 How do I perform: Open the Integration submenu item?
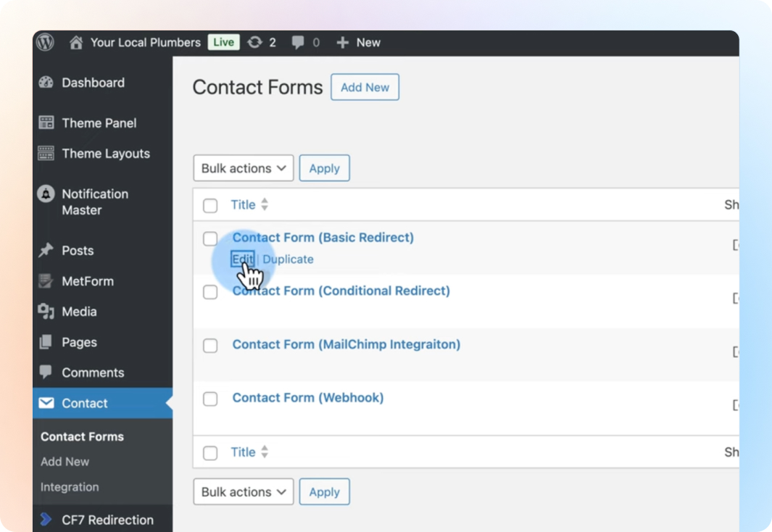pos(70,487)
